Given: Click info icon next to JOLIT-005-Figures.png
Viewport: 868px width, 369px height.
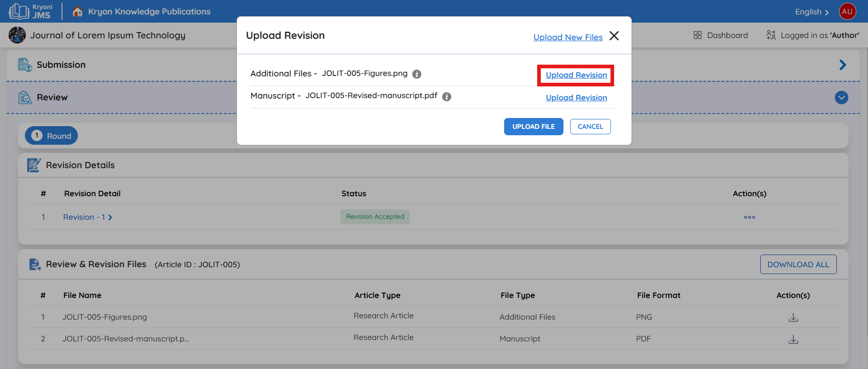Looking at the screenshot, I should [x=417, y=74].
